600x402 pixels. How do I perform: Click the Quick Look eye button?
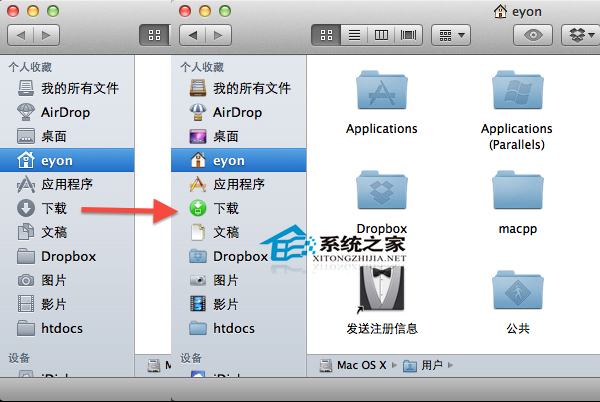[533, 36]
